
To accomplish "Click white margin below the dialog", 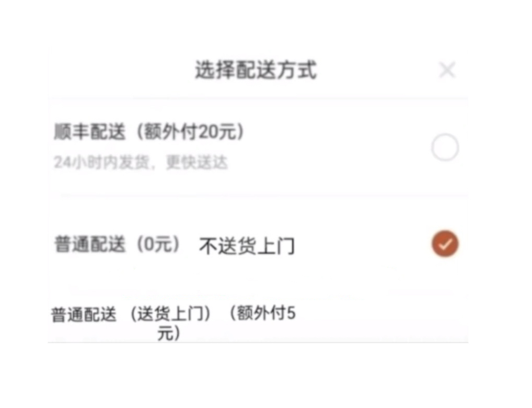I will [261, 374].
